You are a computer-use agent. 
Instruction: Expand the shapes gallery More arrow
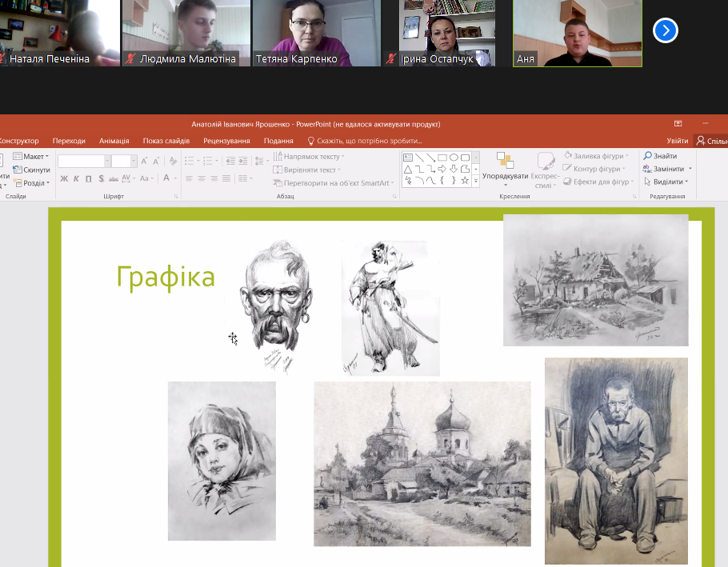coord(475,181)
